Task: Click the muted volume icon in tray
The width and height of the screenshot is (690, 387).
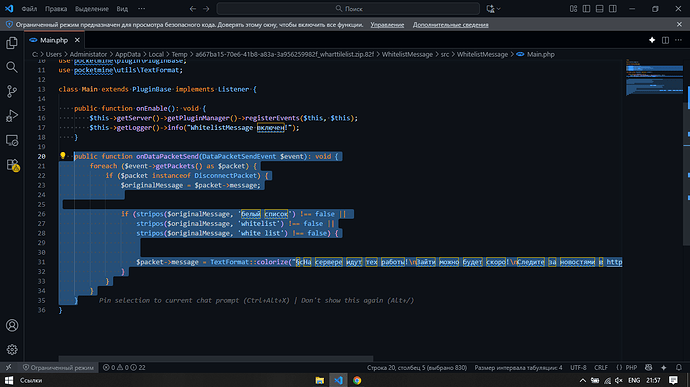Action: point(619,380)
